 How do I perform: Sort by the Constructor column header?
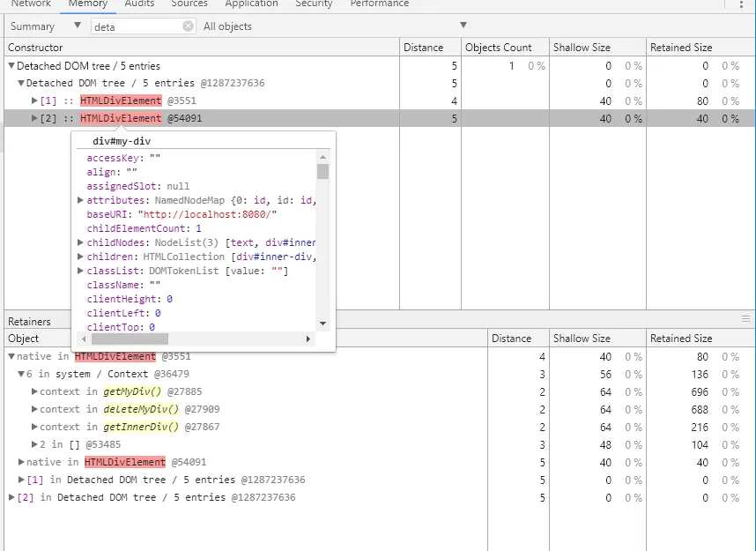(x=202, y=48)
